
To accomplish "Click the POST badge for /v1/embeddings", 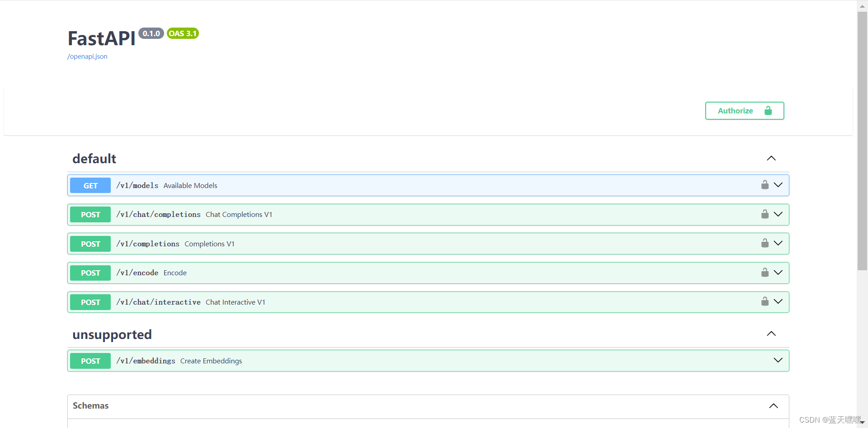I will 90,361.
